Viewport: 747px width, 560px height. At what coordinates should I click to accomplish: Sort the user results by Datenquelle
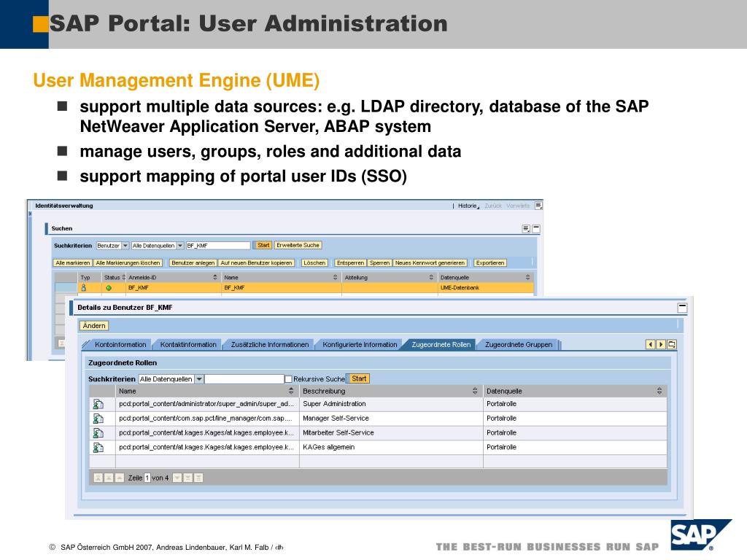(x=527, y=277)
